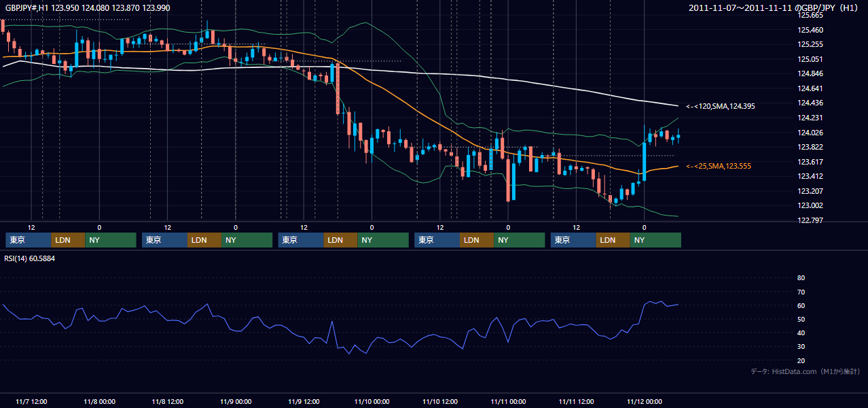The height and width of the screenshot is (408, 868).
Task: Click the 東京 session box above 11/7 12:00
Action: coord(29,240)
